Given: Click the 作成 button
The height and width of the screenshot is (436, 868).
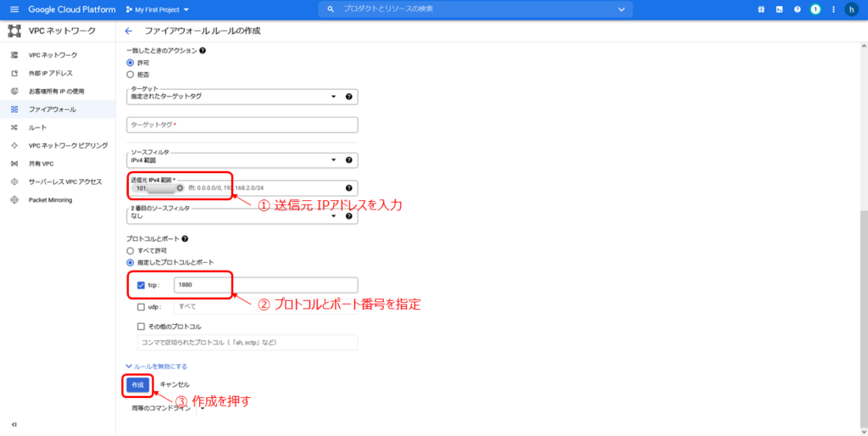Looking at the screenshot, I should [x=137, y=384].
